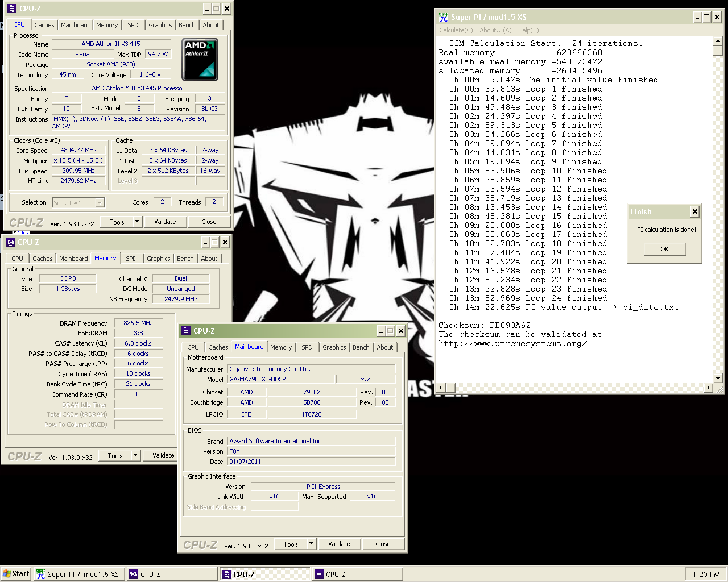The image size is (728, 582).
Task: Click the BIOS Date field 01/07/2011
Action: pyautogui.click(x=311, y=462)
